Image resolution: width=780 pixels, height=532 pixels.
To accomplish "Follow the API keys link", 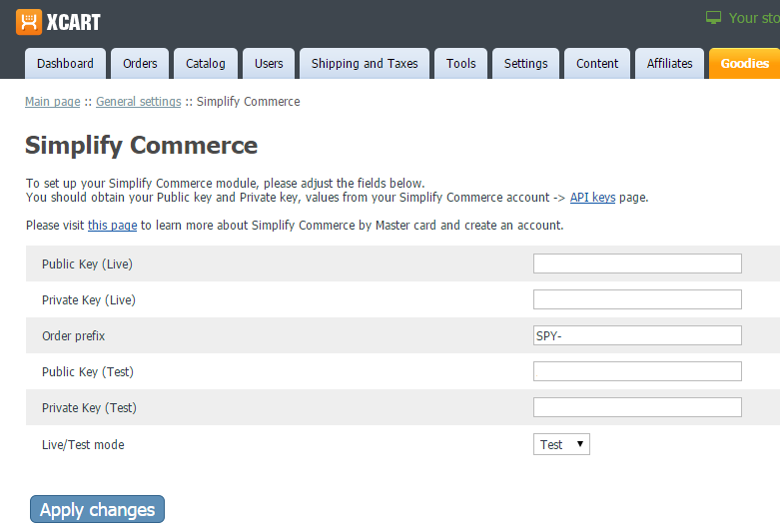I will point(592,198).
